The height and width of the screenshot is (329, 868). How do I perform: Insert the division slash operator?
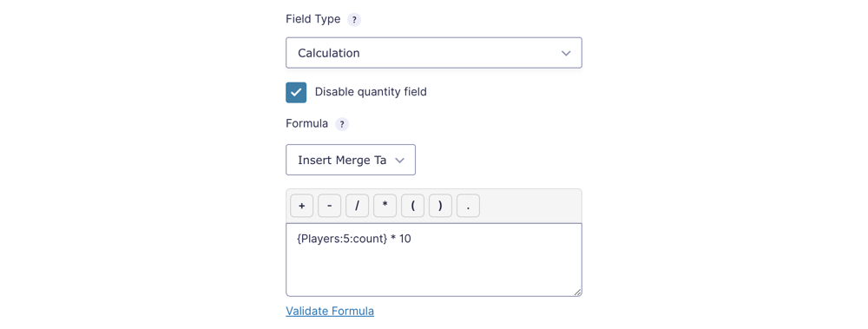(x=357, y=206)
